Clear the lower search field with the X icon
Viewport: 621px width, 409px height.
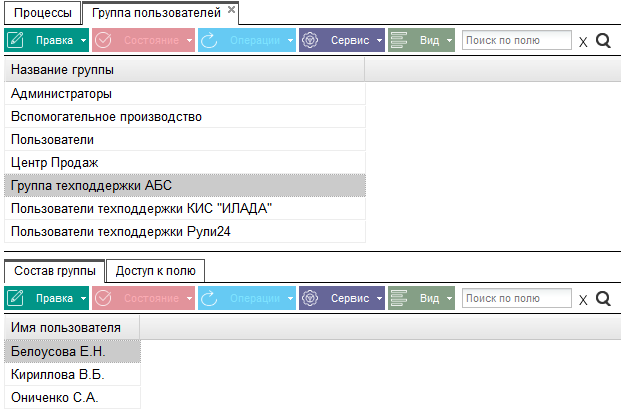pos(583,300)
